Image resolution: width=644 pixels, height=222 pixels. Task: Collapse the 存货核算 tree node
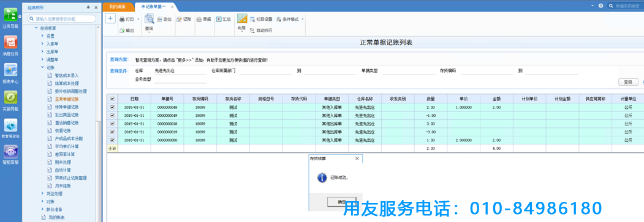pyautogui.click(x=36, y=28)
